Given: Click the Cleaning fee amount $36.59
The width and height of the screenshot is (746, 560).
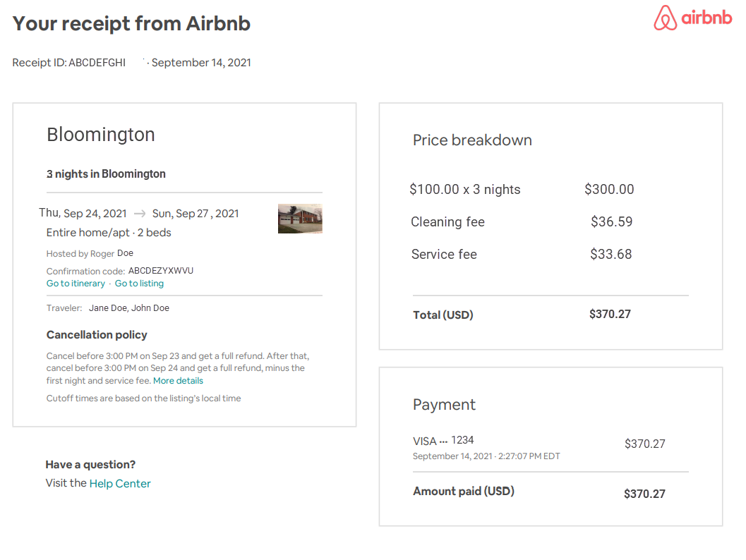Looking at the screenshot, I should coord(611,221).
